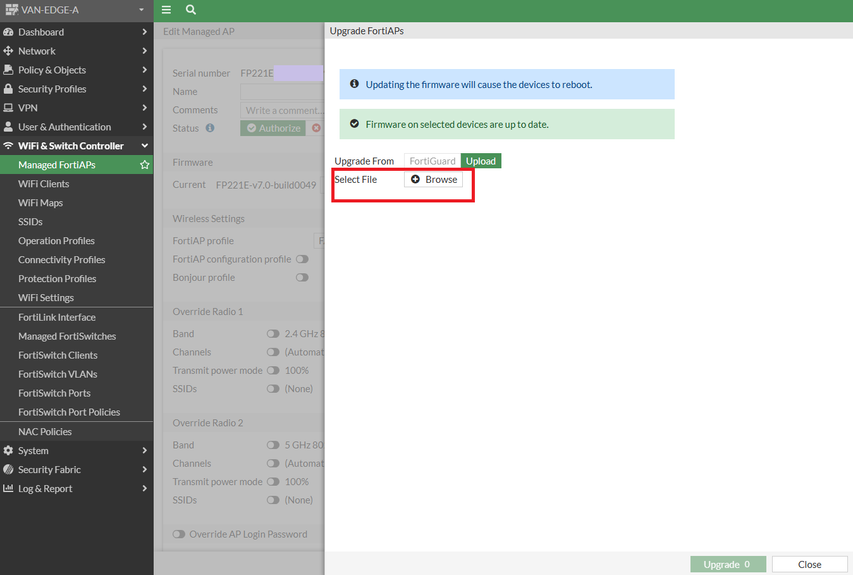Open Operation Profiles menu item

[76, 241]
